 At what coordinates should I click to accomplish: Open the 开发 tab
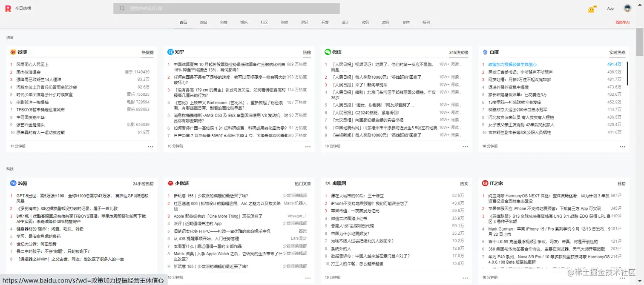[325, 23]
